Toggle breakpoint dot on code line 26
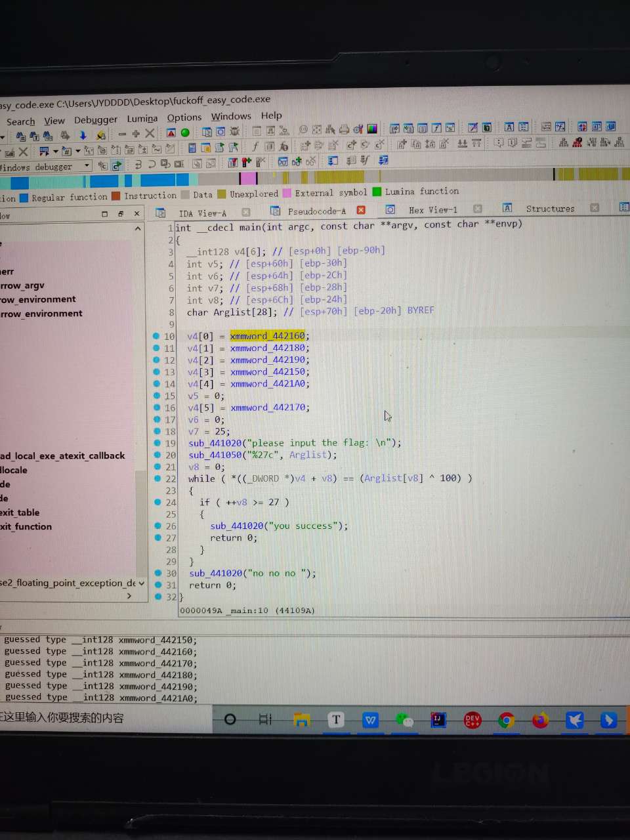 pyautogui.click(x=157, y=526)
